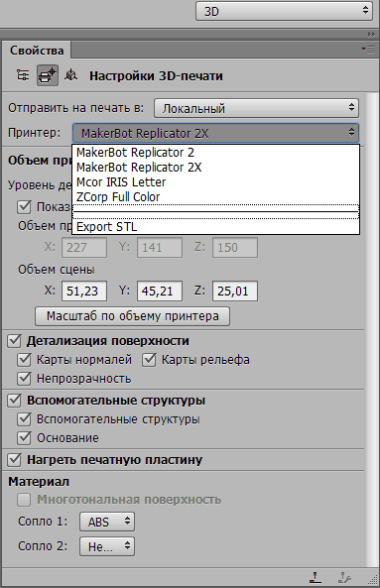This screenshot has width=380, height=588.
Task: Choose MakerBot Replicator 2 from list
Action: point(215,153)
